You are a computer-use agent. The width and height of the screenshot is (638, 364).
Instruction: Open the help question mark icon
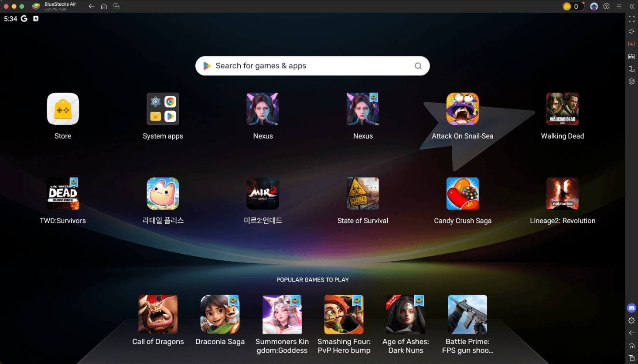click(606, 6)
